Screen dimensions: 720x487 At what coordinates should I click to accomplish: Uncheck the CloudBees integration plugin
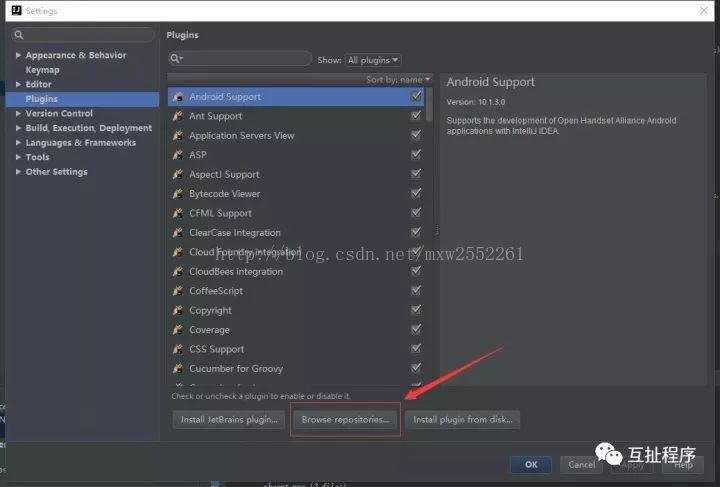pyautogui.click(x=416, y=271)
